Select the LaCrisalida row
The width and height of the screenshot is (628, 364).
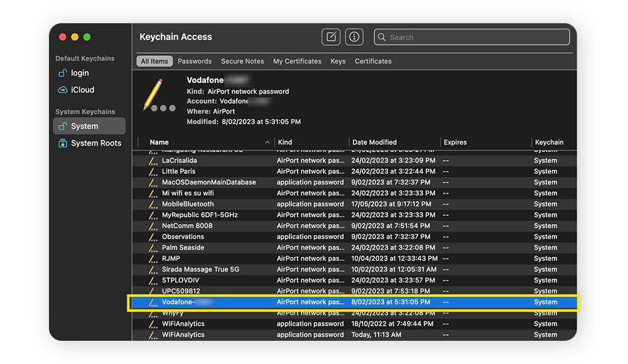(x=354, y=161)
